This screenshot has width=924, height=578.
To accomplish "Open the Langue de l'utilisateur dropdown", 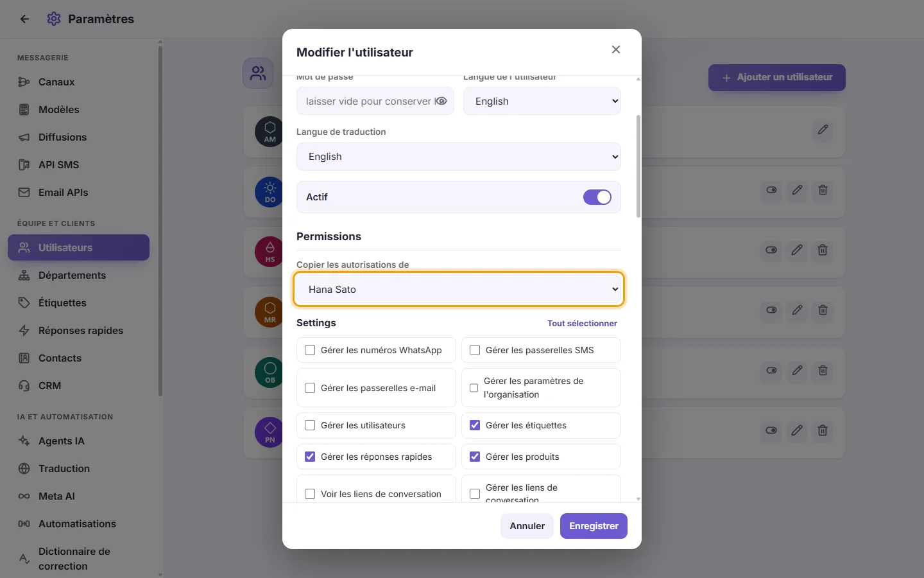I will pos(542,101).
